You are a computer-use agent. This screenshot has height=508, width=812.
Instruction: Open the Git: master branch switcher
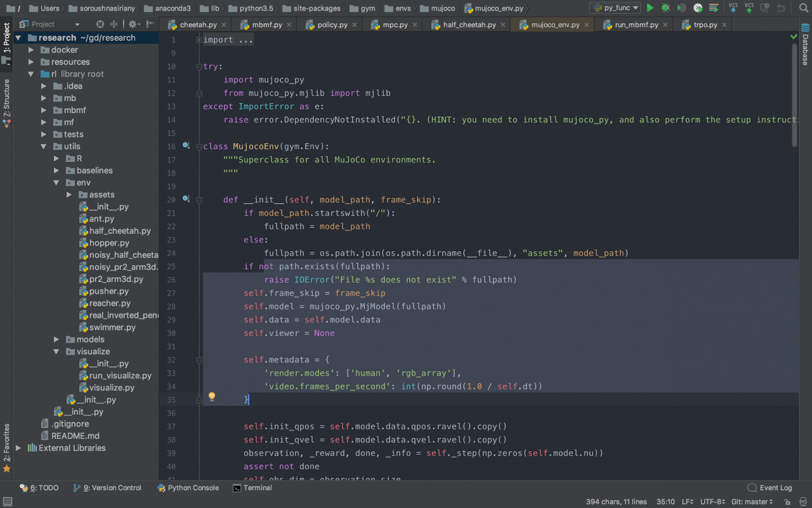751,502
